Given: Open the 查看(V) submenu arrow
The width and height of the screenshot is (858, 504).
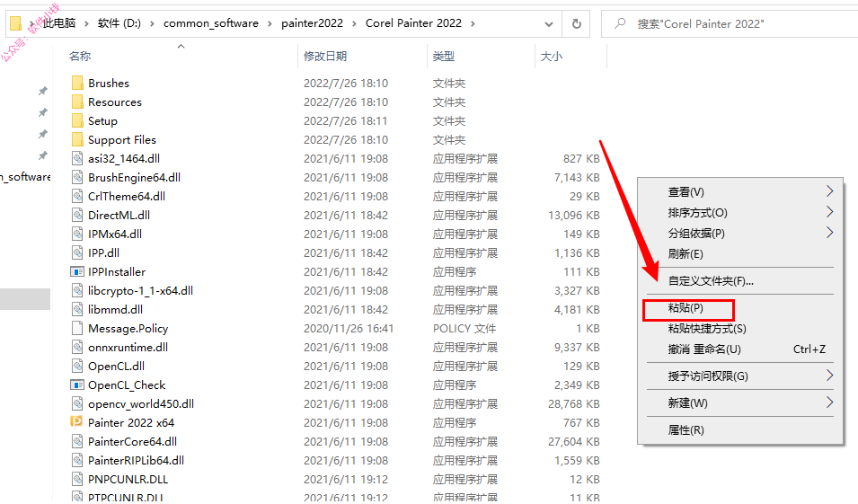Looking at the screenshot, I should (x=829, y=191).
